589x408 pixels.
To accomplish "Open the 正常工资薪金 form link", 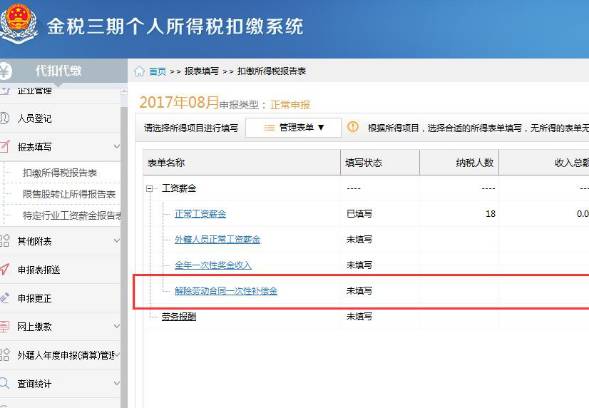I will [x=200, y=214].
